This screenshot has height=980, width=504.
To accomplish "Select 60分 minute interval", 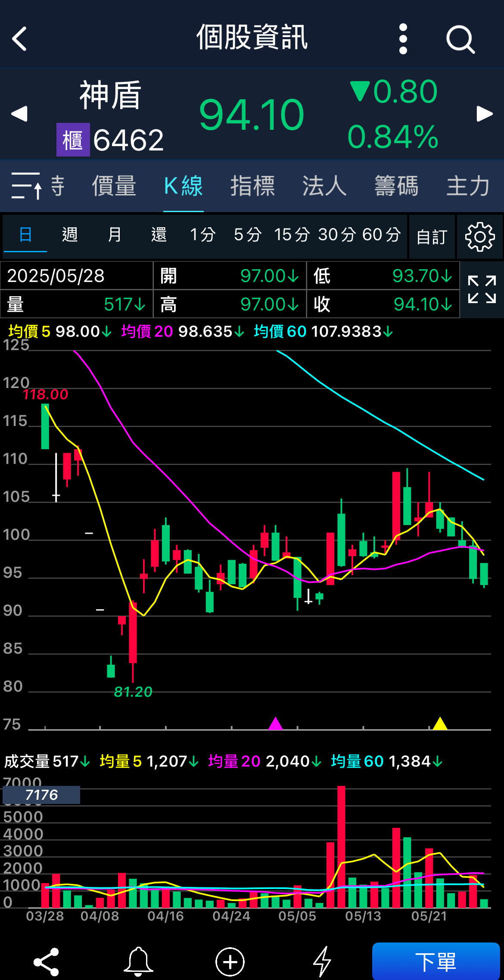I will (x=382, y=235).
